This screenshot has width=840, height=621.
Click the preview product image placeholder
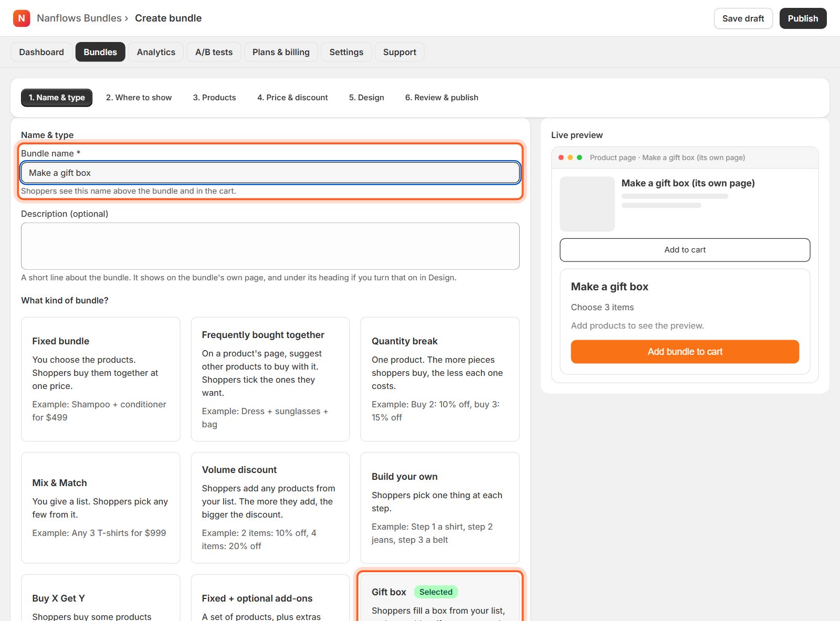[587, 204]
